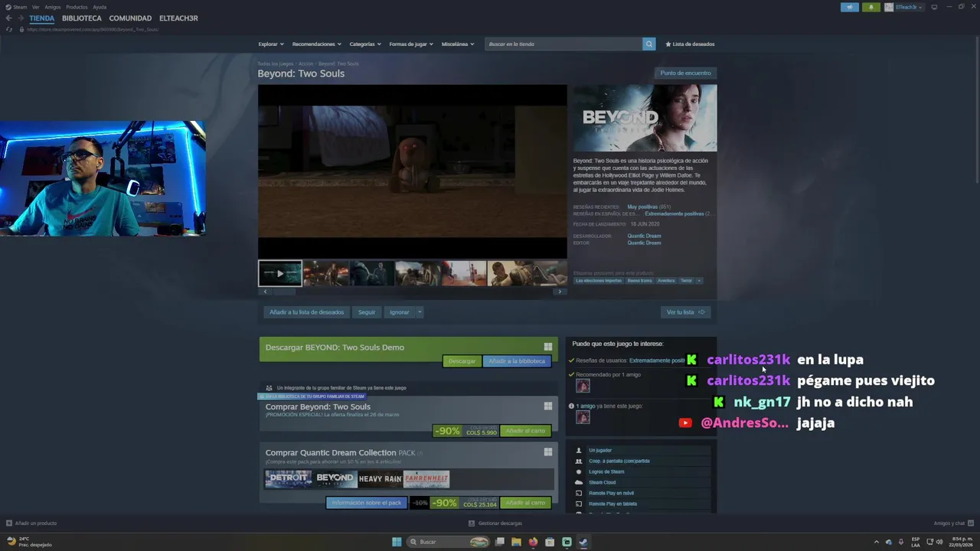Click the Las elecciones importan tag
980x551 pixels.
[x=599, y=281]
